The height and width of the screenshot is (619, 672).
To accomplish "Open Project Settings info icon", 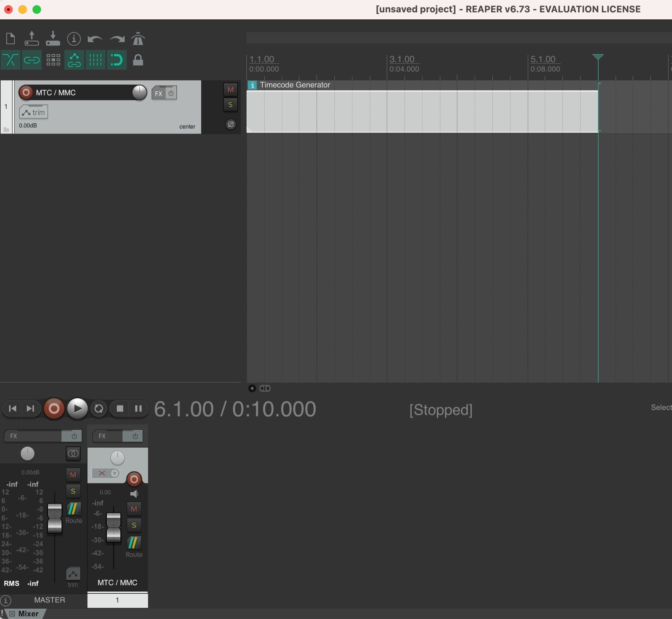I will pos(74,39).
